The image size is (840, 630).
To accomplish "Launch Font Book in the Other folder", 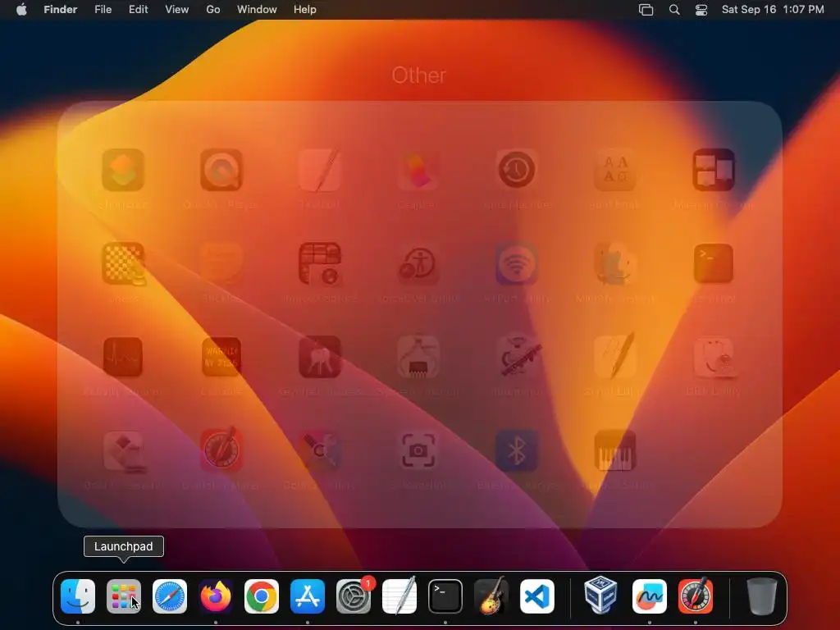I will (615, 171).
